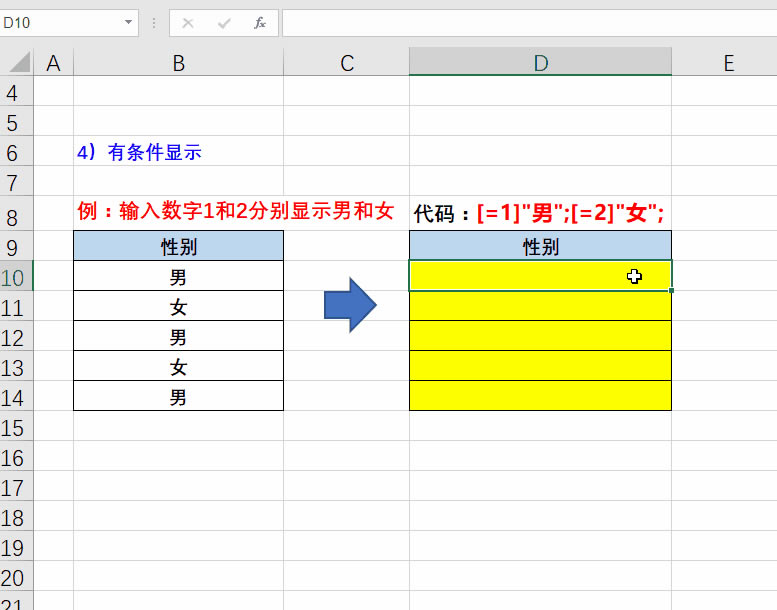Viewport: 777px width, 610px height.
Task: Click the cancel X icon in formula bar
Action: click(x=188, y=23)
